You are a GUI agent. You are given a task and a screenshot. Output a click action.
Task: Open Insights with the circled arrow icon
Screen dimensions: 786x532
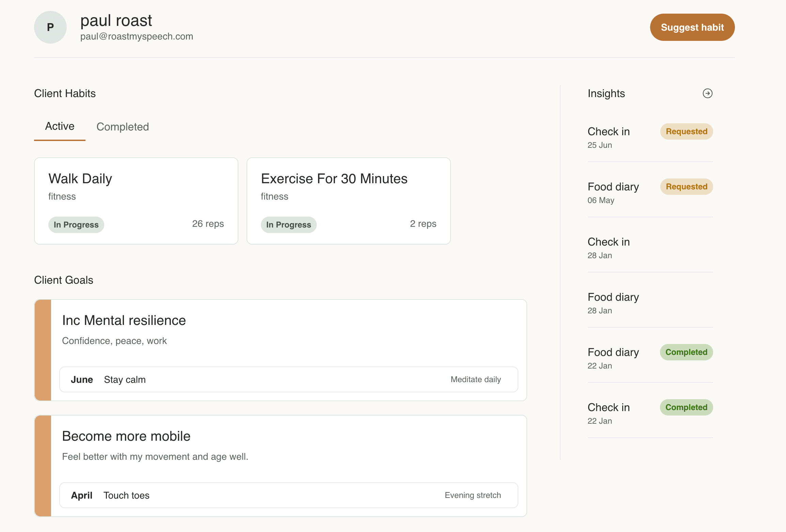(707, 93)
